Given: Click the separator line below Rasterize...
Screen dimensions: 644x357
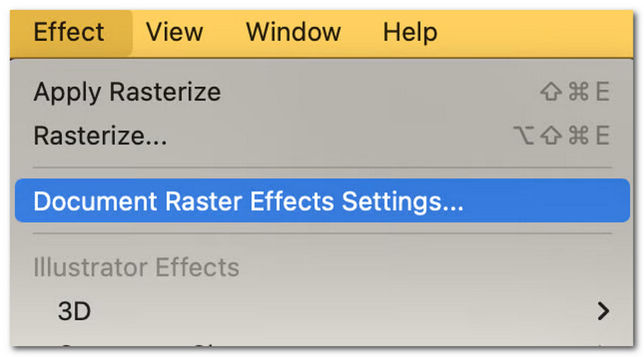Looking at the screenshot, I should pos(322,168).
